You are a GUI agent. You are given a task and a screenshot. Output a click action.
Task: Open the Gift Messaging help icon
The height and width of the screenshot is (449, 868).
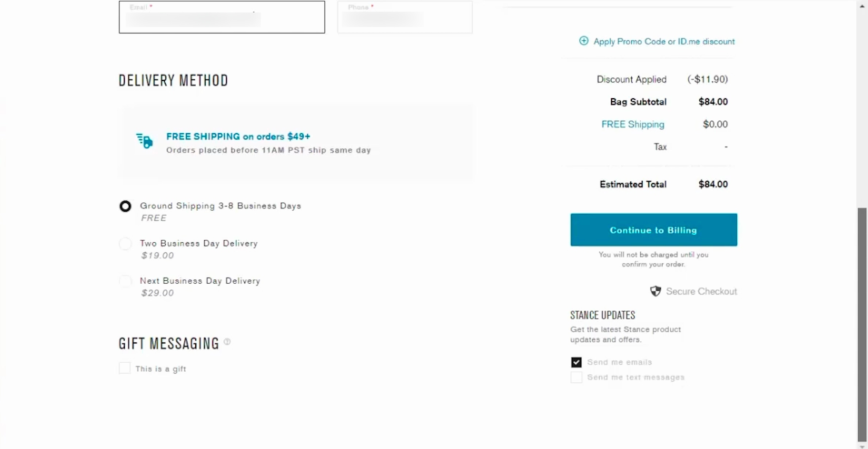pyautogui.click(x=227, y=341)
